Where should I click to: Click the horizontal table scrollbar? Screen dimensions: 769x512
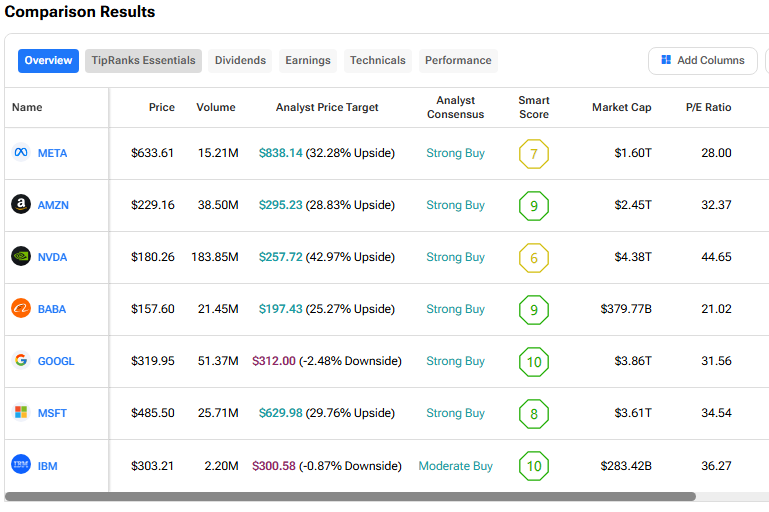(350, 496)
